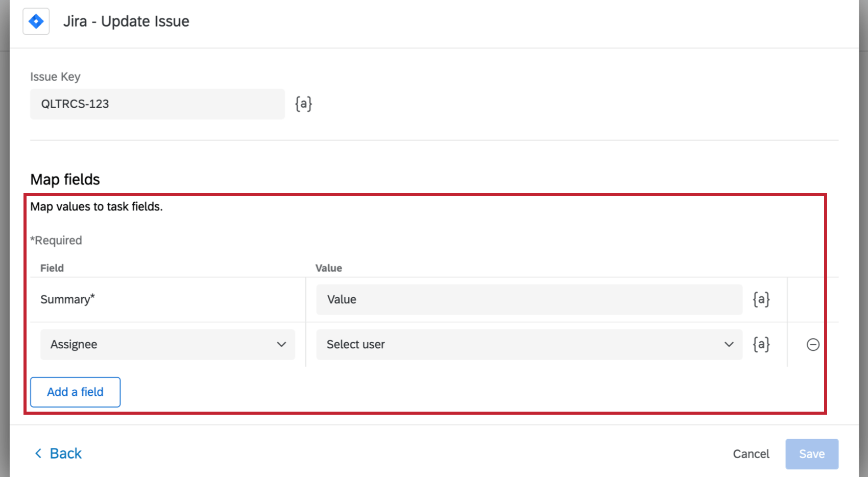Screen dimensions: 868x477
Task: Click the left-pointing back chevron icon
Action: 38,453
